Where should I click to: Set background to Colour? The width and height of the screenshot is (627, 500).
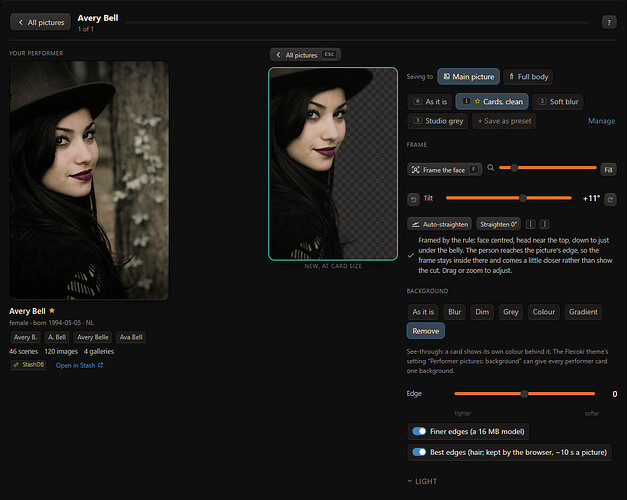pos(543,312)
